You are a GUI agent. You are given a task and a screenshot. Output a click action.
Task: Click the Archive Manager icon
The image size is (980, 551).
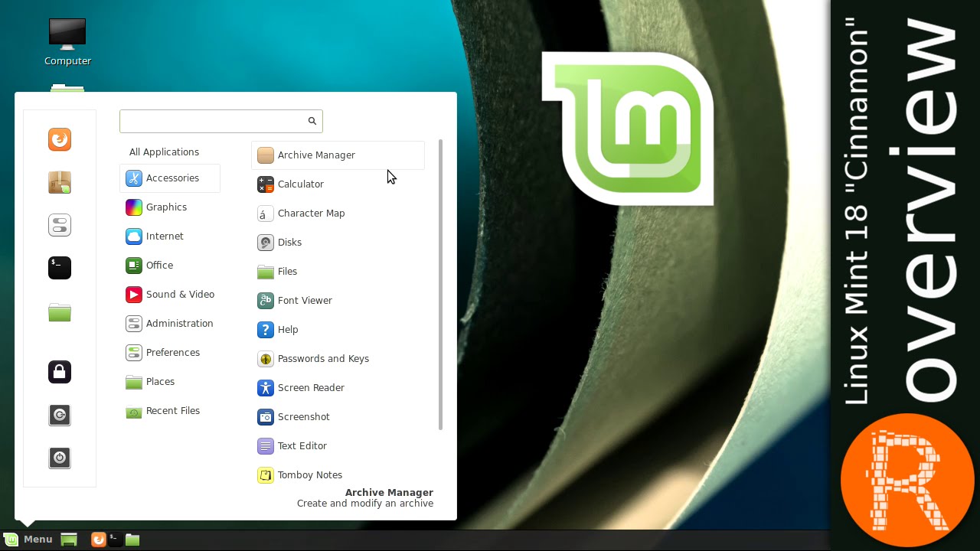coord(266,155)
